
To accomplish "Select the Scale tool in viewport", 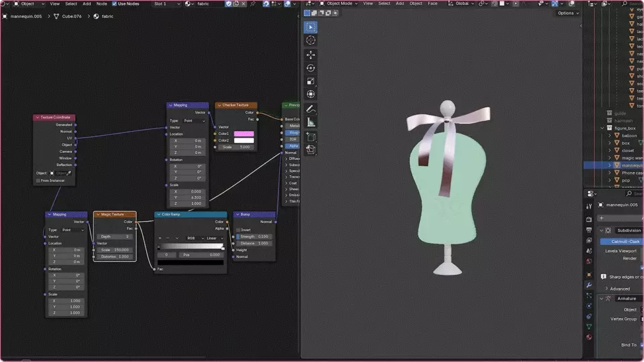I will click(x=311, y=81).
